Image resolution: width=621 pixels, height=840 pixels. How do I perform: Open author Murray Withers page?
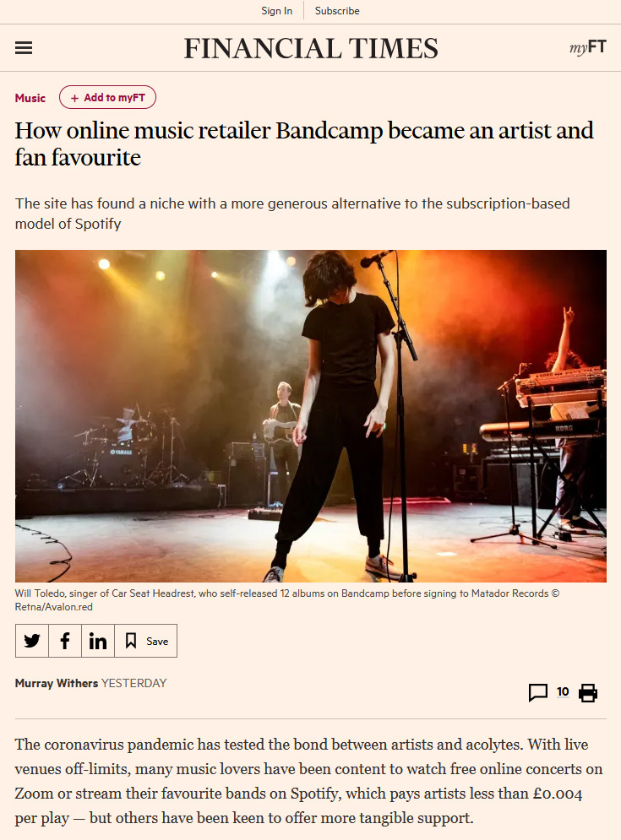pyautogui.click(x=57, y=683)
